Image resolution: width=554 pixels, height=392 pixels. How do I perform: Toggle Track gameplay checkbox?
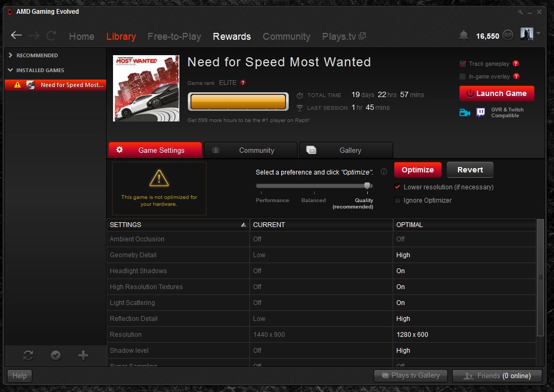pyautogui.click(x=463, y=64)
